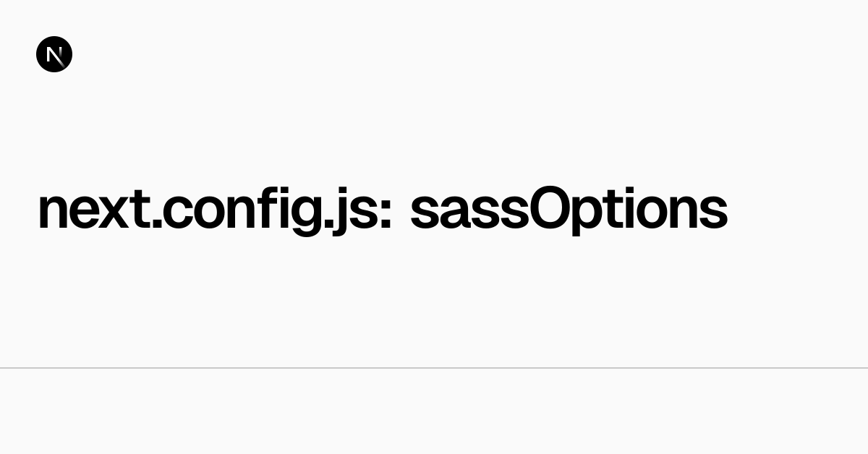
Task: Click the horizontal divider line below the title
Action: pyautogui.click(x=434, y=368)
